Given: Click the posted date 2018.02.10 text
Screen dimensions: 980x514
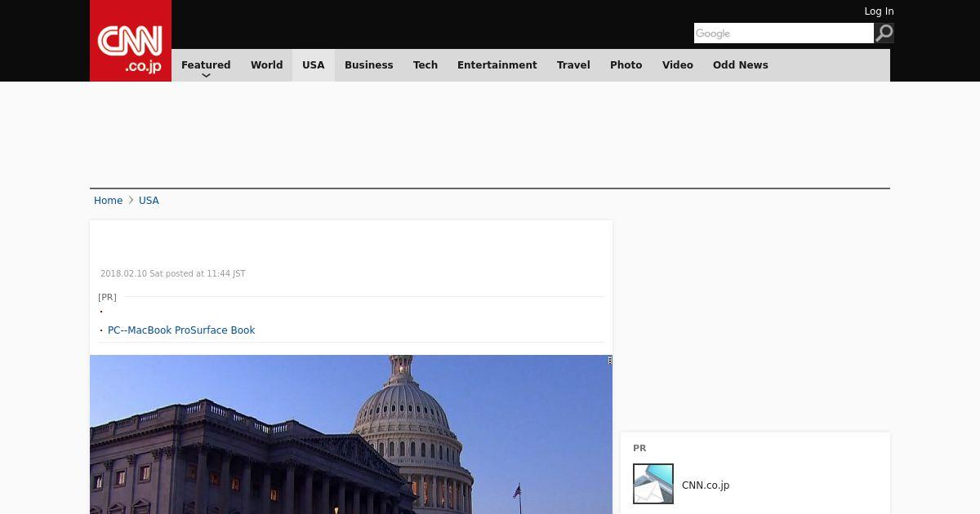Looking at the screenshot, I should tap(172, 274).
